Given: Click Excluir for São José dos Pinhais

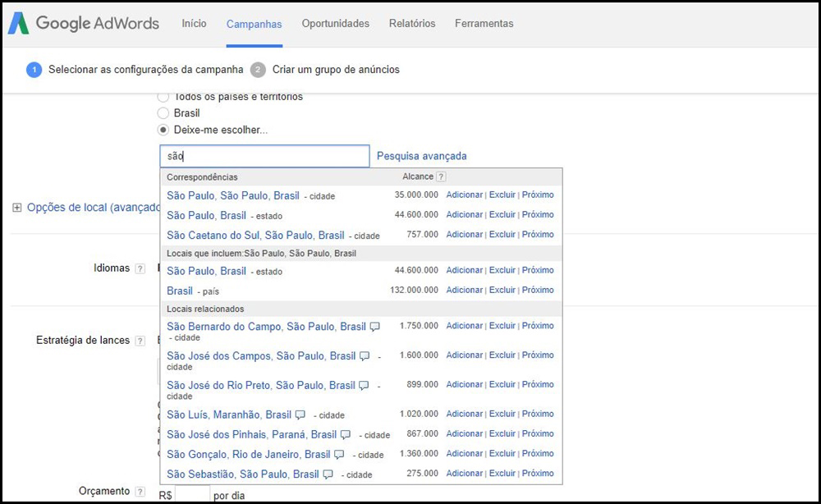Looking at the screenshot, I should pyautogui.click(x=502, y=433).
